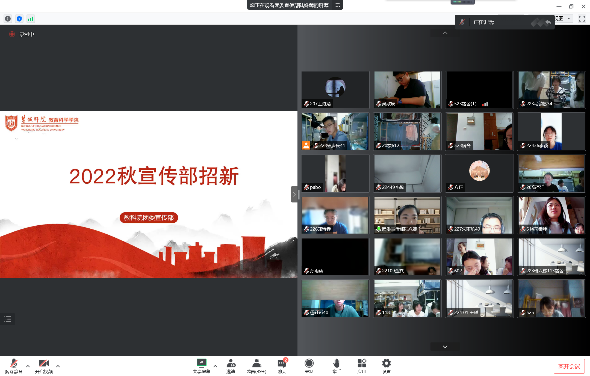This screenshot has width=590, height=376.
Task: Go to the previous page of participant videos
Action: pos(445,33)
